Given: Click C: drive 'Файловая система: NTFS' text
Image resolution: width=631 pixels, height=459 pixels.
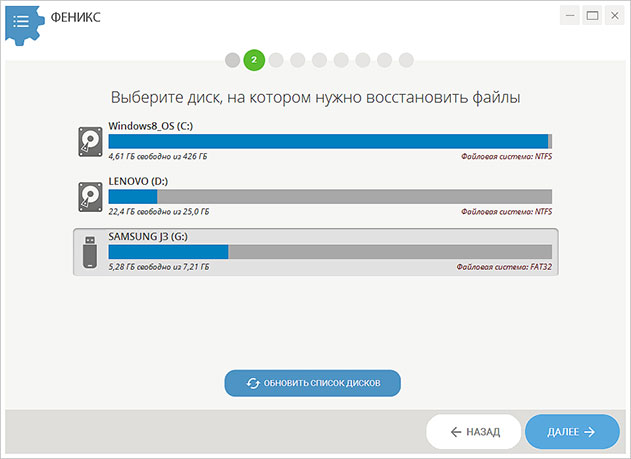Looking at the screenshot, I should tap(506, 156).
